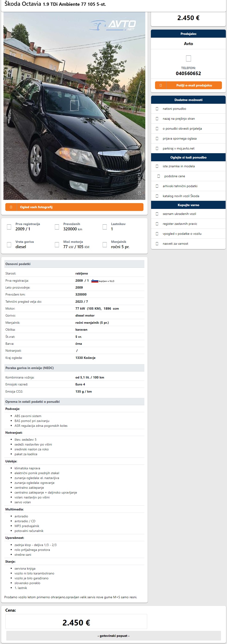This screenshot has height=644, width=227.
Task: Click the 'Menjalnik' summary icon
Action: (x=105, y=244)
